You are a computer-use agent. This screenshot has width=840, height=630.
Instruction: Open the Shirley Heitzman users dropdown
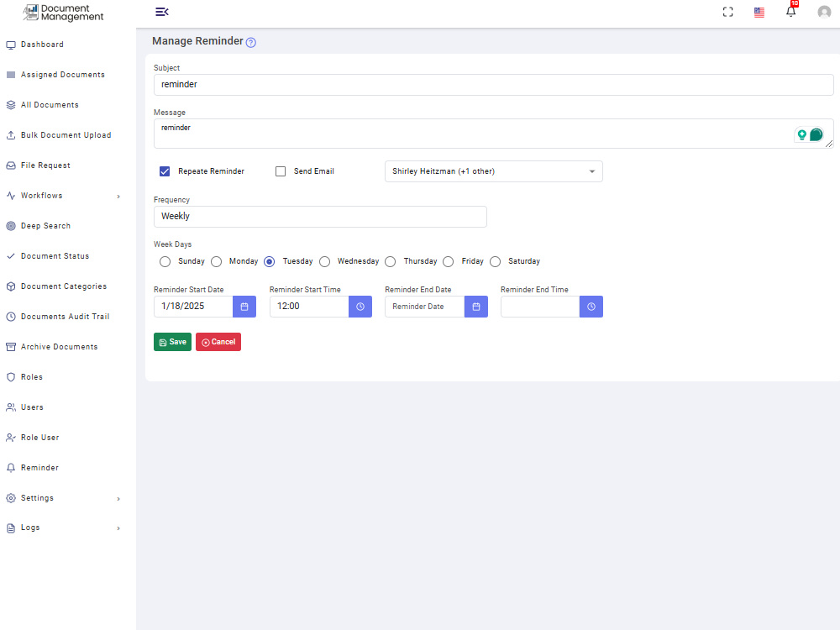click(493, 171)
